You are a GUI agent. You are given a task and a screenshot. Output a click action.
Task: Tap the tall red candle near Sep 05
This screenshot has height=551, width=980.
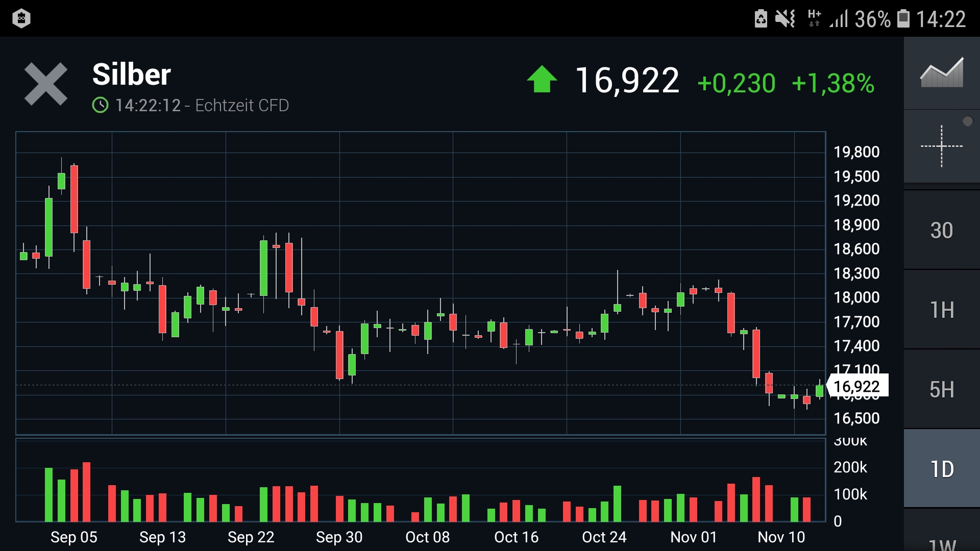74,199
